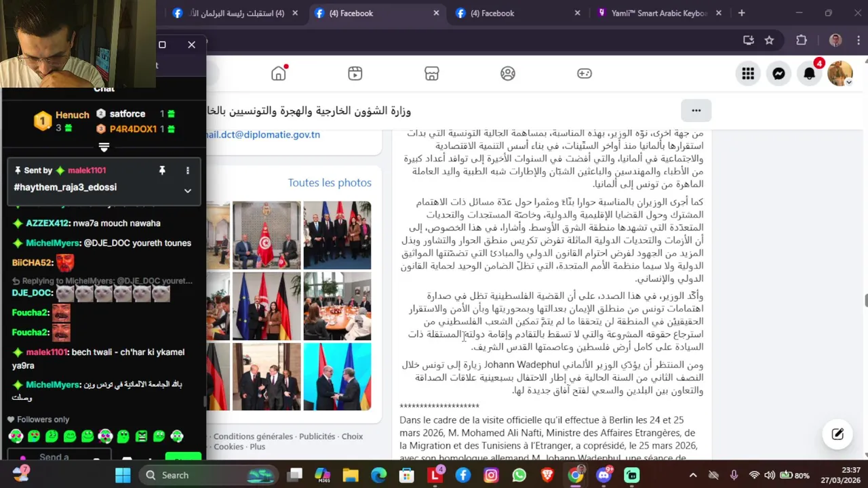Open 'Cookies' footer link

pyautogui.click(x=229, y=447)
